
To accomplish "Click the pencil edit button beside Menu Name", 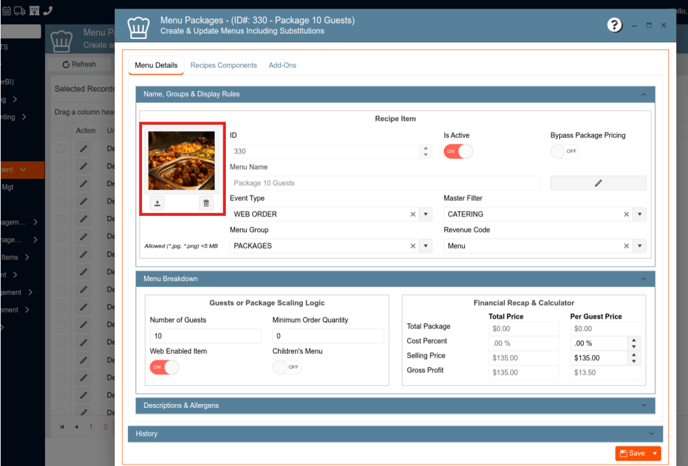I will 598,183.
